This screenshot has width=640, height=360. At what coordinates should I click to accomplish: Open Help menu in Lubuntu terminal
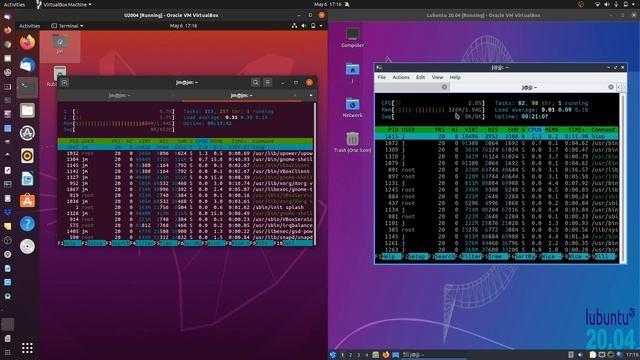455,77
